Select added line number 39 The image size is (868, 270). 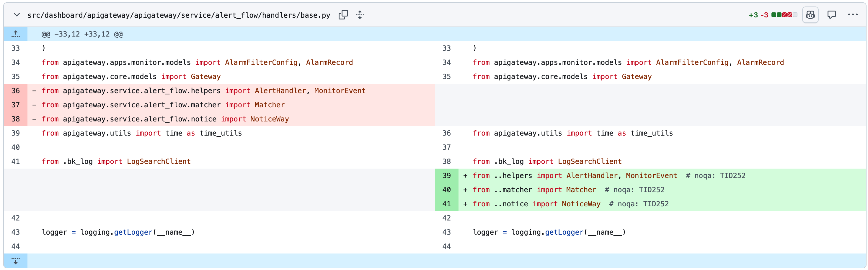click(x=446, y=175)
